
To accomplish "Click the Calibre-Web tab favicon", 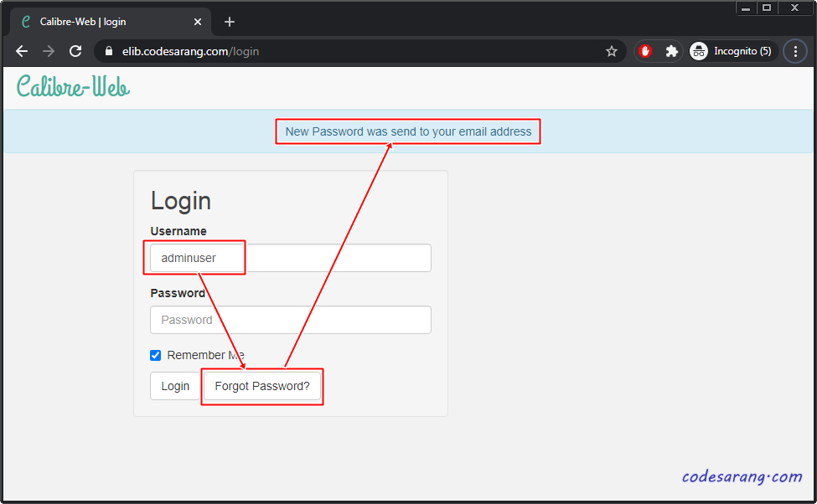I will 25,22.
